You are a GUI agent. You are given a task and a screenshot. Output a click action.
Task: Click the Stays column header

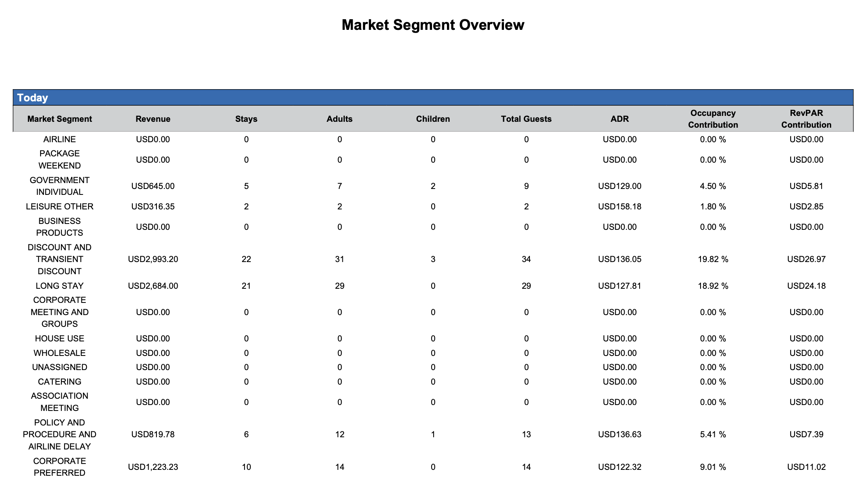[x=246, y=119]
